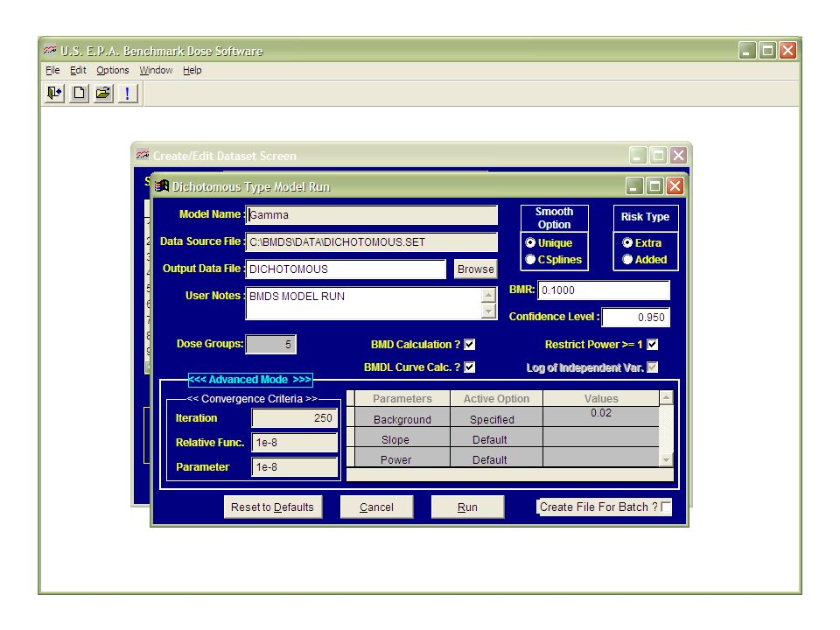Click the U.S. E.P.A. Benchmark Dose Software title icon

50,51
